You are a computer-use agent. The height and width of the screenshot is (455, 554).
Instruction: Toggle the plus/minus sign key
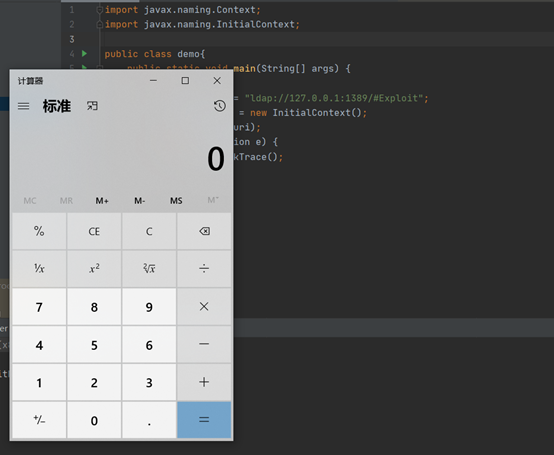[x=39, y=420]
